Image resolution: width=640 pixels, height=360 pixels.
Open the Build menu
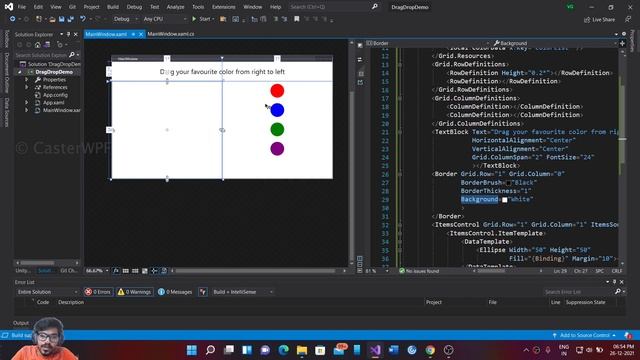[x=113, y=7]
